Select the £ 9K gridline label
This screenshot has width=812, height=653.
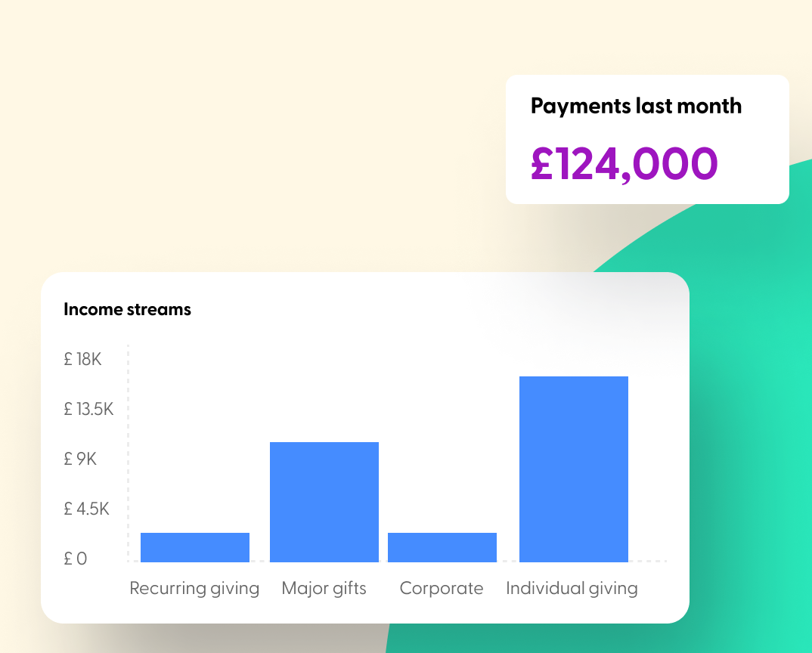80,459
